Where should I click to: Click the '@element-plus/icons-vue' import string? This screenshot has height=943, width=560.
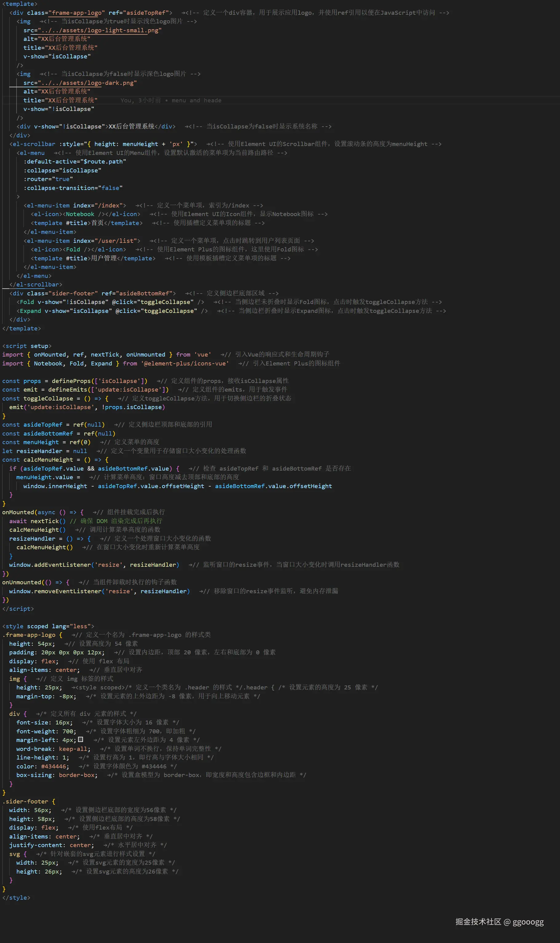tap(185, 363)
